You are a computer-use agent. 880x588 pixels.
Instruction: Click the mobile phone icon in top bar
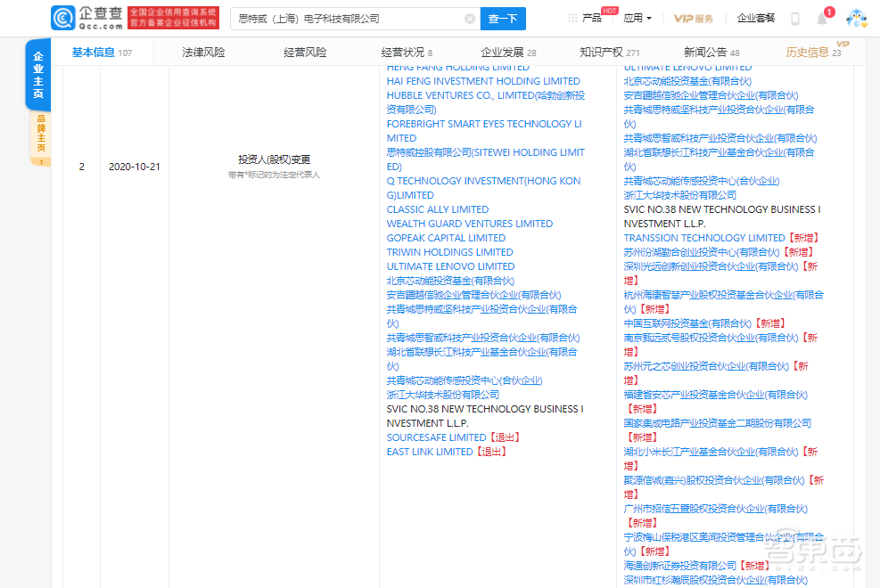pyautogui.click(x=794, y=17)
